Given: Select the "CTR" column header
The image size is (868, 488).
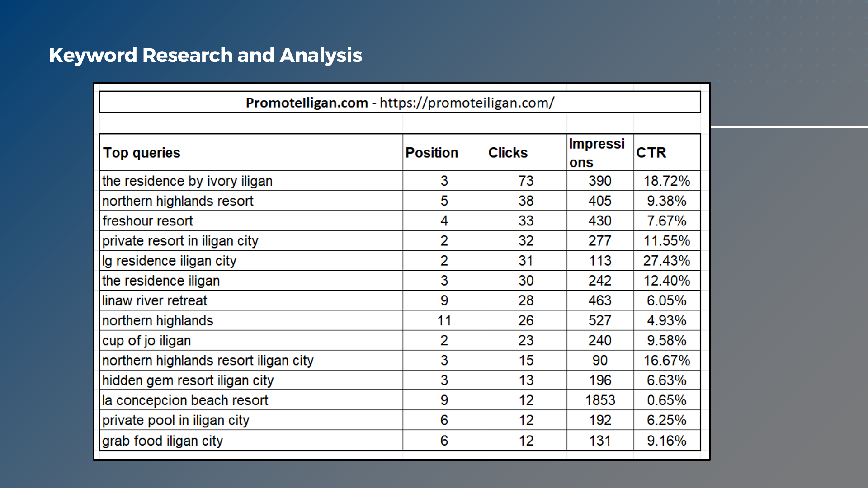Looking at the screenshot, I should click(x=651, y=153).
